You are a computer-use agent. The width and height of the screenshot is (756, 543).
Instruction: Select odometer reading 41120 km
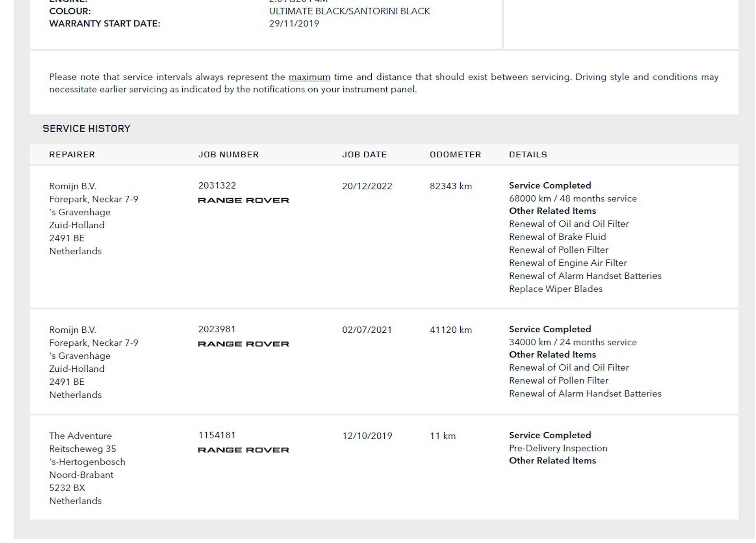pos(451,330)
